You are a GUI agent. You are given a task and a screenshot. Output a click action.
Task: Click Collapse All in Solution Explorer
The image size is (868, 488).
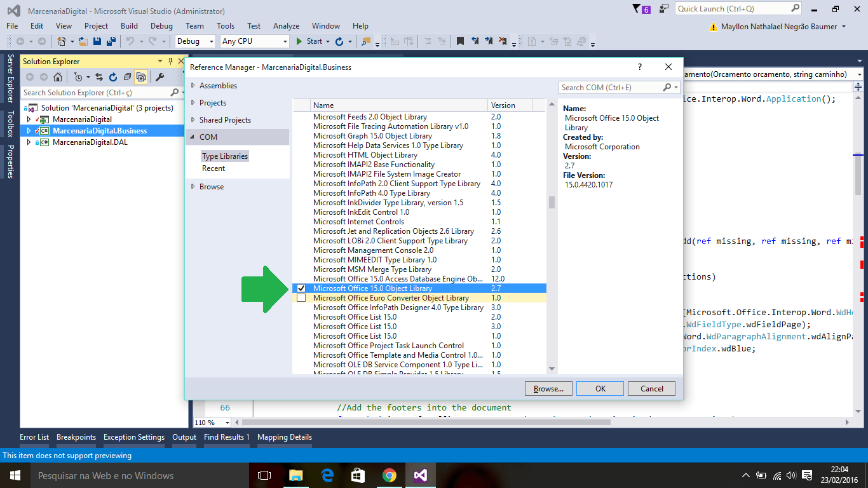pyautogui.click(x=127, y=77)
